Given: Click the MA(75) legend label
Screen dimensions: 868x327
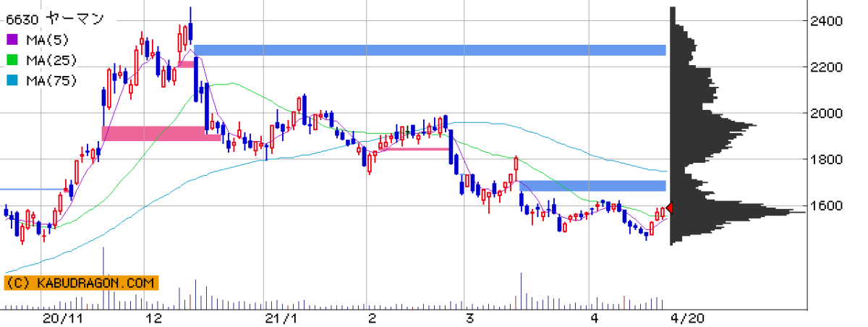Looking at the screenshot, I should tap(51, 80).
